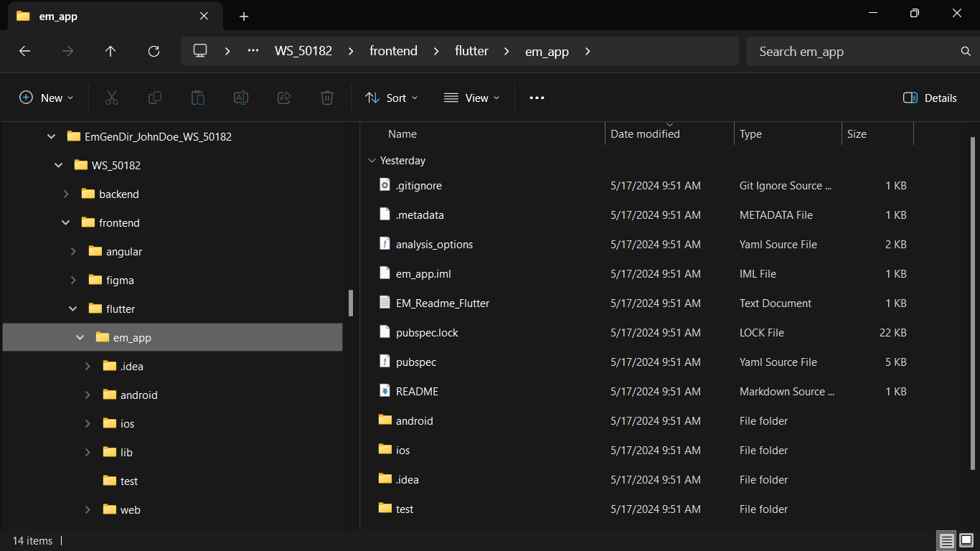The image size is (980, 551).
Task: Click the Delete trash can icon
Action: tap(327, 98)
